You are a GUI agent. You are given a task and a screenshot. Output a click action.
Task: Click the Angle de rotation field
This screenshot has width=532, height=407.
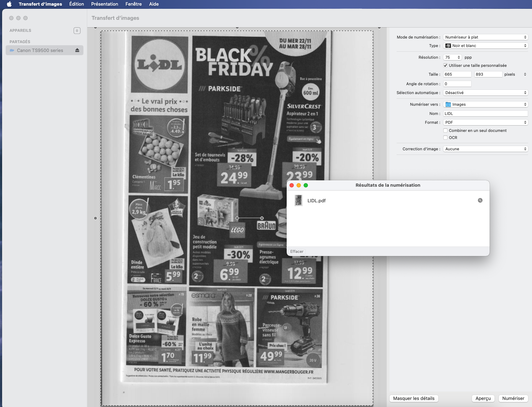coord(457,84)
